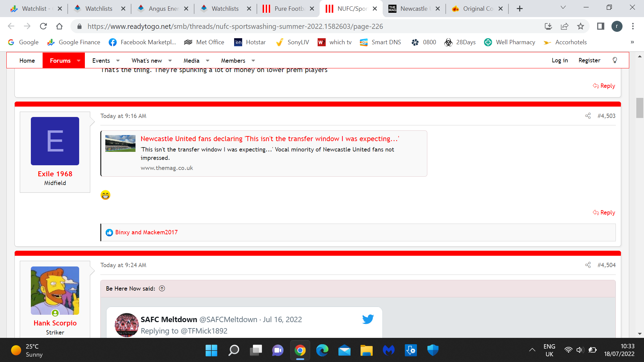
Task: Open Hank Scorpio username link
Action: [x=55, y=323]
